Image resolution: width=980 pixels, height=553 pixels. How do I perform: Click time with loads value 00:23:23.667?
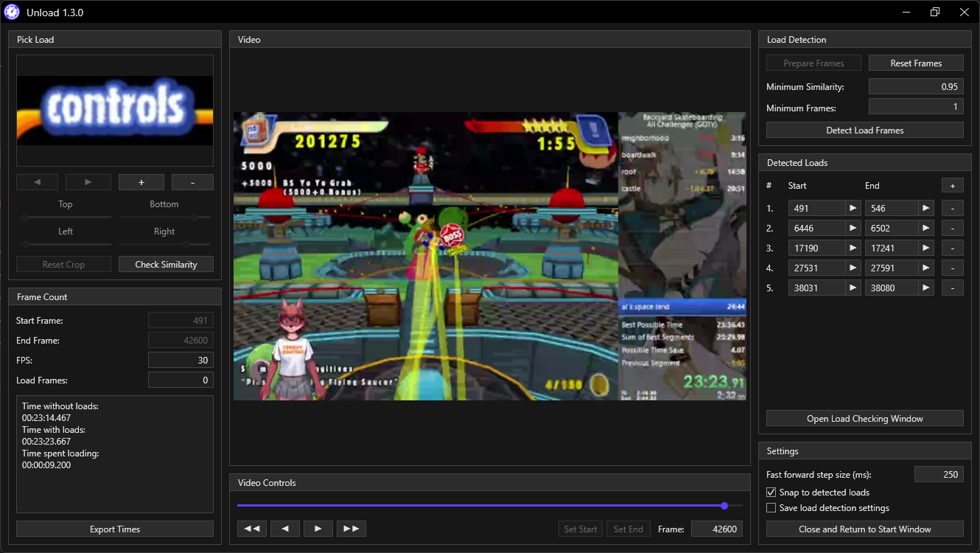[x=46, y=442]
